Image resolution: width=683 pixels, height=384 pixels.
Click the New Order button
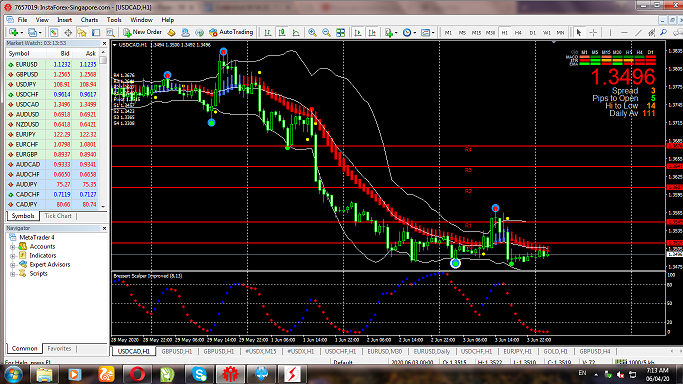pos(142,32)
